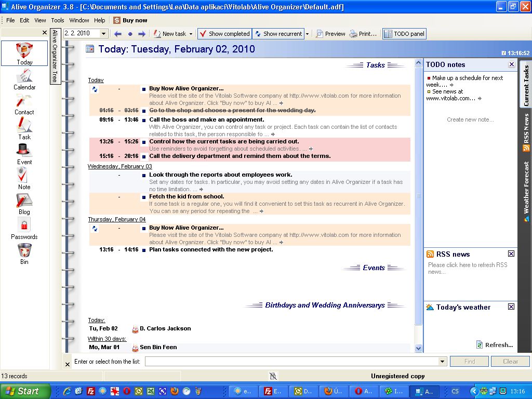Open dropdown arrow beside Show recurrent

pos(308,34)
